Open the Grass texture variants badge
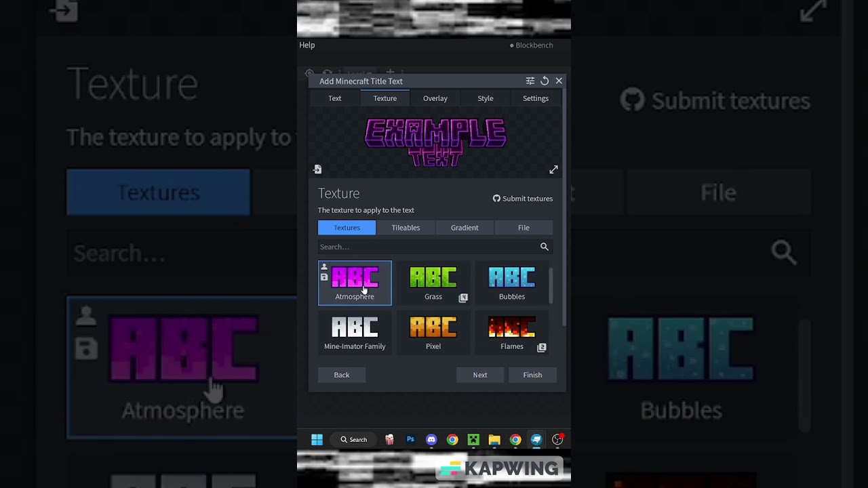This screenshot has width=868, height=488. [x=463, y=298]
